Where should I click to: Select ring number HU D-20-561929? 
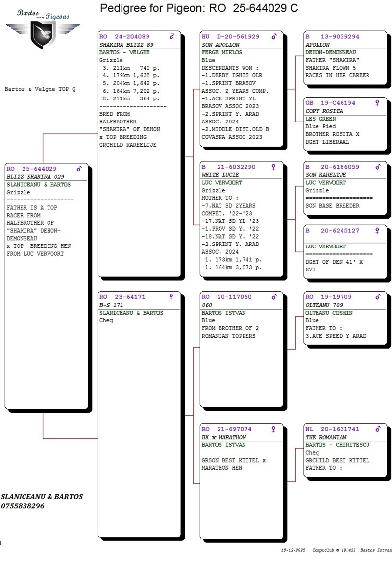click(230, 37)
